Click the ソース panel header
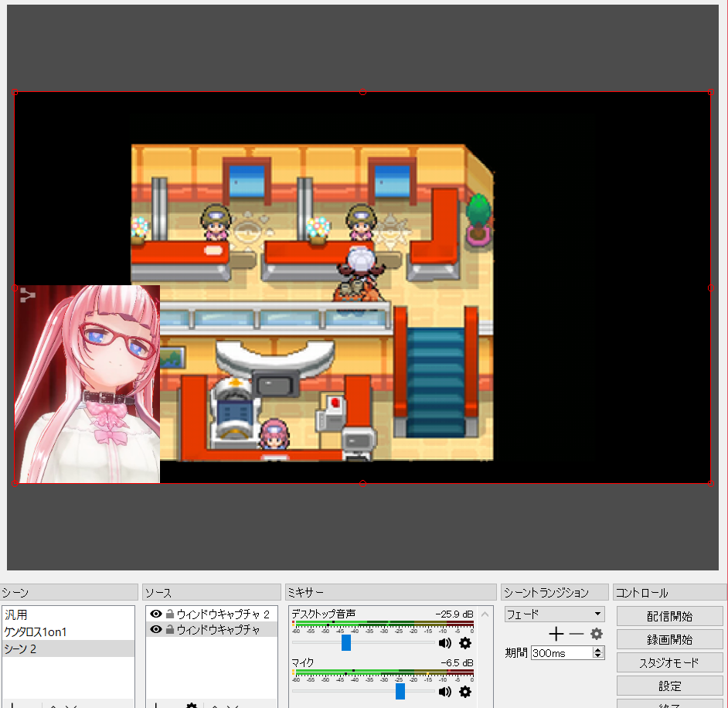The image size is (728, 708). 211,592
